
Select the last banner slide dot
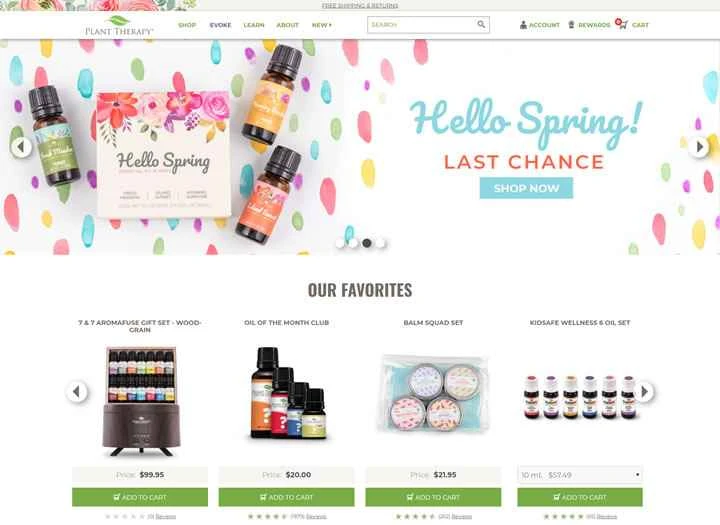tap(380, 243)
